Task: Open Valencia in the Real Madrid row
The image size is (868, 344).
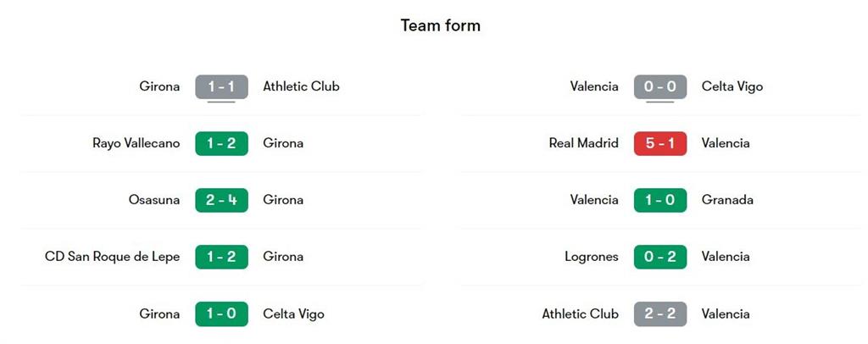Action: pyautogui.click(x=726, y=143)
